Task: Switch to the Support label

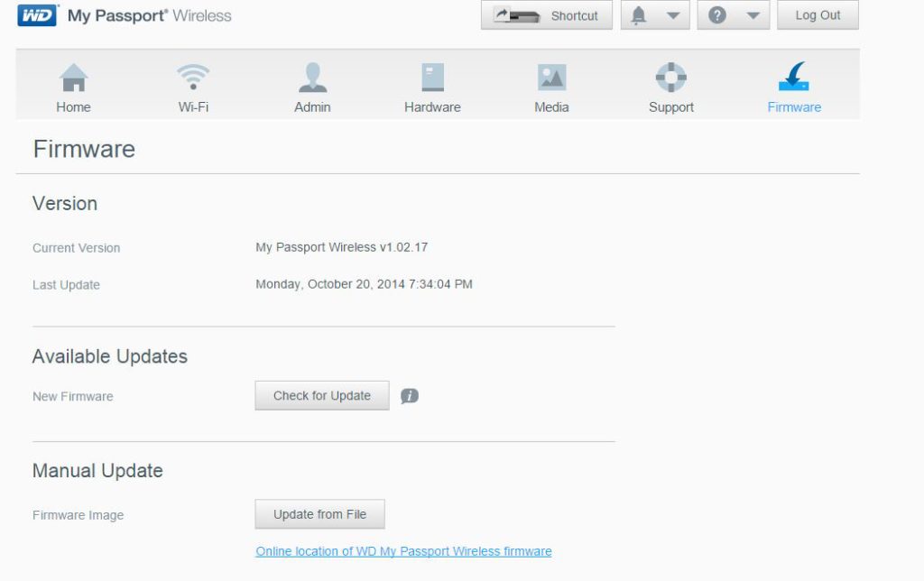Action: (671, 107)
